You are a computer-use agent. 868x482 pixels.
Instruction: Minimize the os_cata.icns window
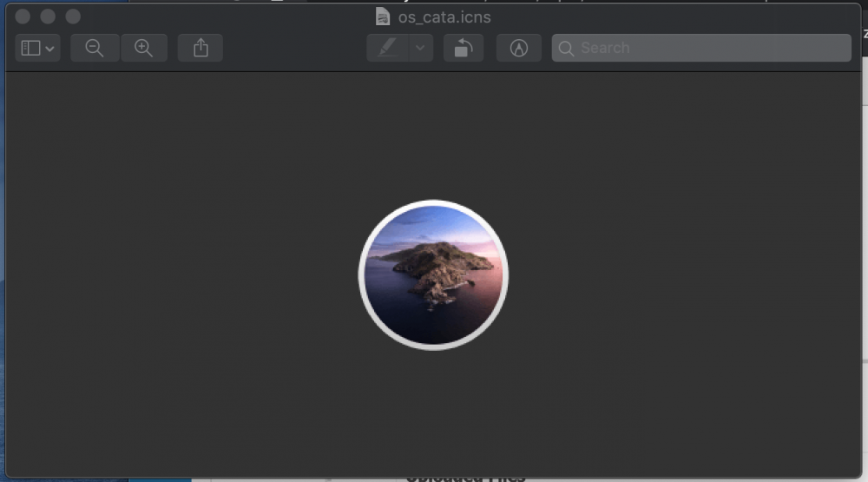48,17
